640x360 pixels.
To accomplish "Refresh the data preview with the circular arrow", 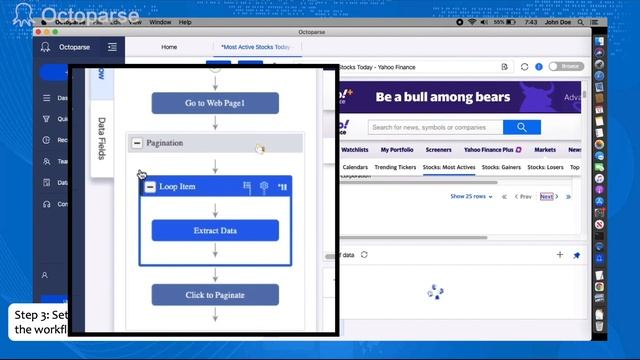I will point(364,255).
